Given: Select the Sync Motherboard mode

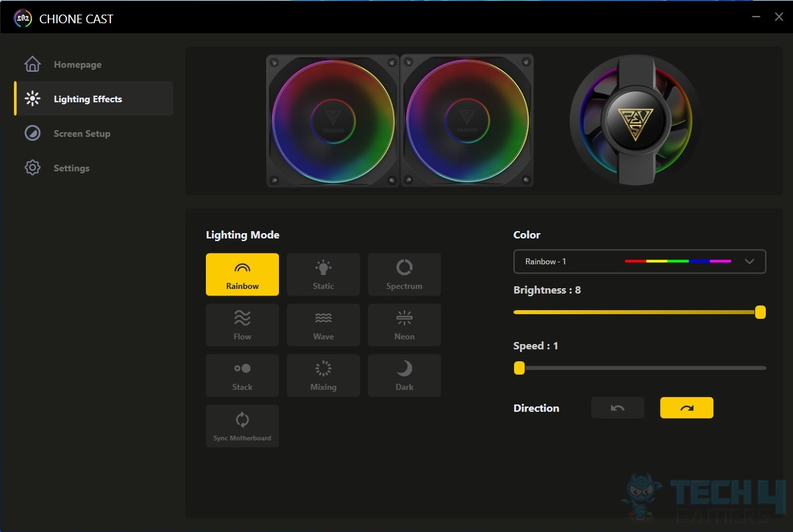Looking at the screenshot, I should tap(242, 426).
